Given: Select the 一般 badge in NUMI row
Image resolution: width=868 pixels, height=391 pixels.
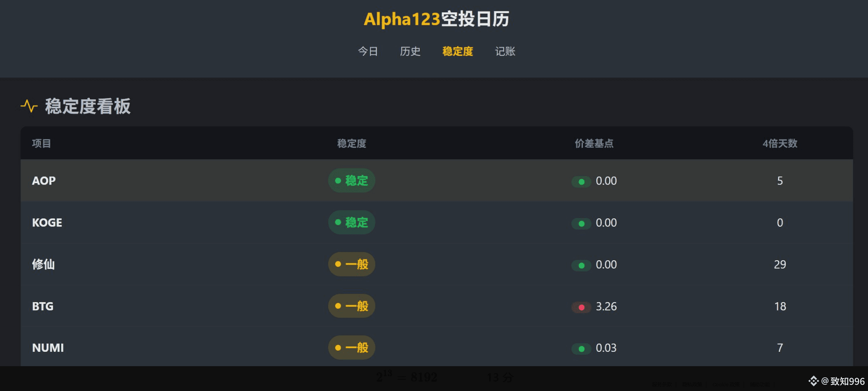Looking at the screenshot, I should point(351,348).
